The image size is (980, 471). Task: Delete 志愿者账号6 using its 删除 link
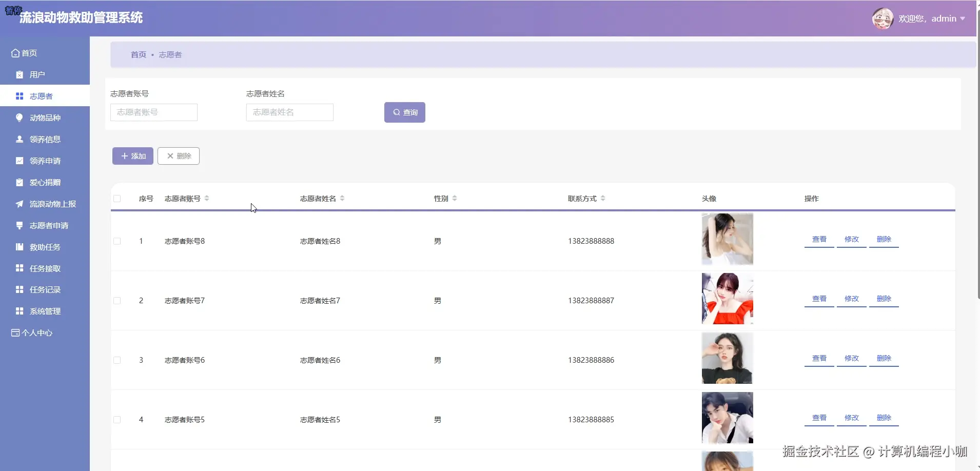click(884, 359)
